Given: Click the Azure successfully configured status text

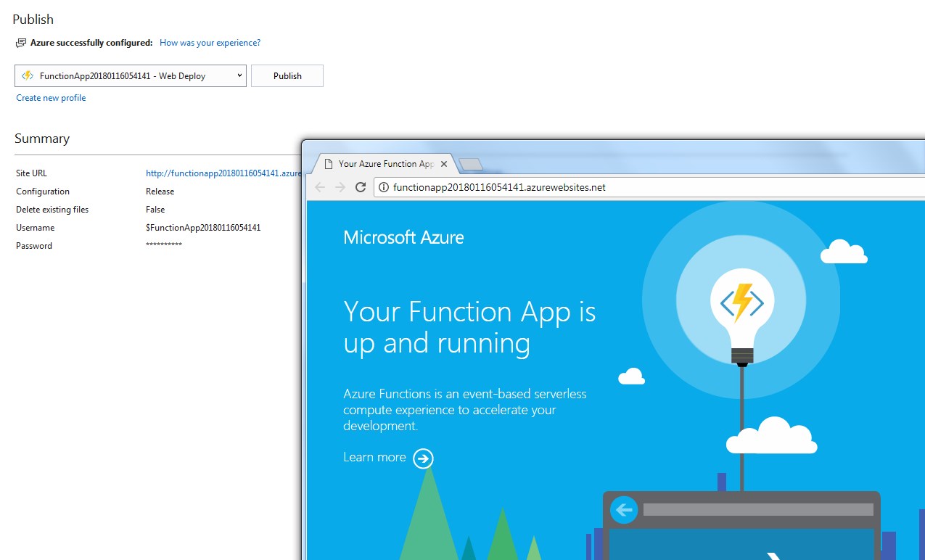Looking at the screenshot, I should [x=91, y=43].
